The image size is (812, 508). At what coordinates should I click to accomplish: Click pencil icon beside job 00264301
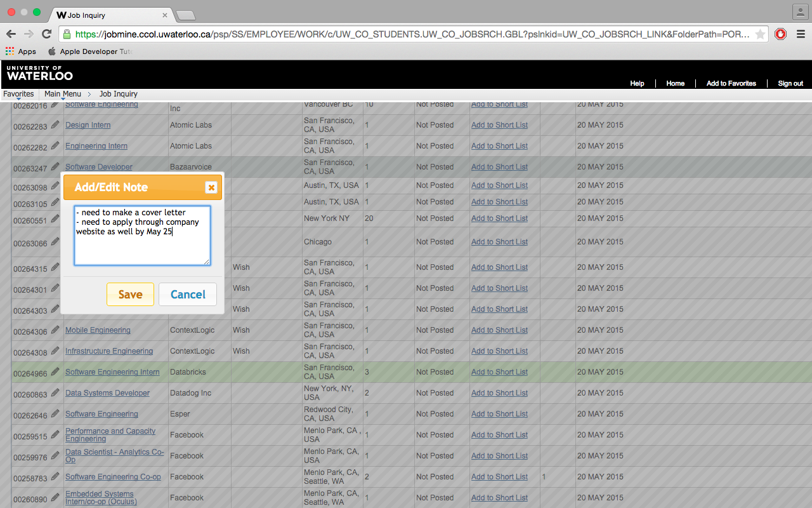coord(56,288)
